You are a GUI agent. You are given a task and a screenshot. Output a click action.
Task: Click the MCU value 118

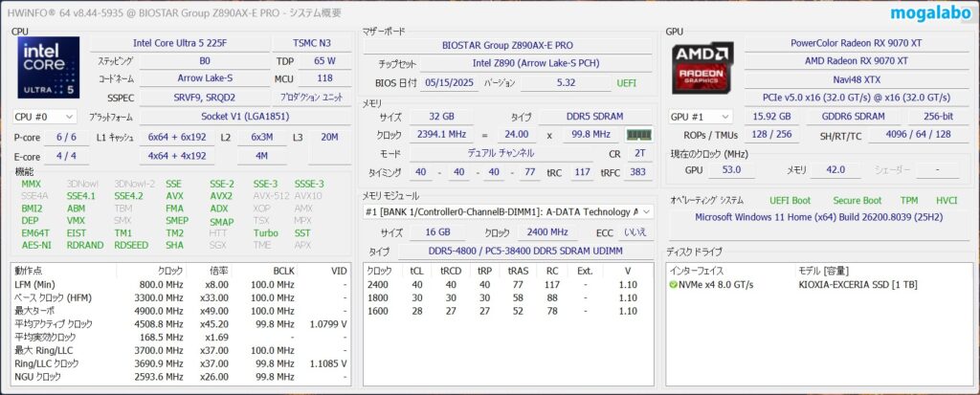point(324,78)
